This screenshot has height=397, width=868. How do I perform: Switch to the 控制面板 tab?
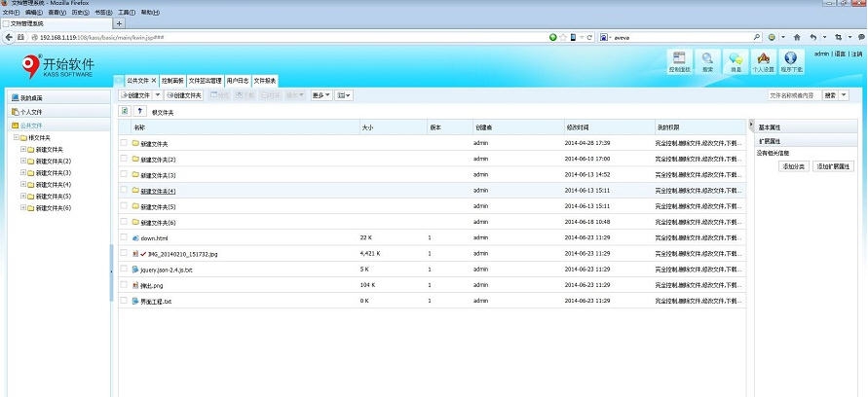pyautogui.click(x=172, y=81)
